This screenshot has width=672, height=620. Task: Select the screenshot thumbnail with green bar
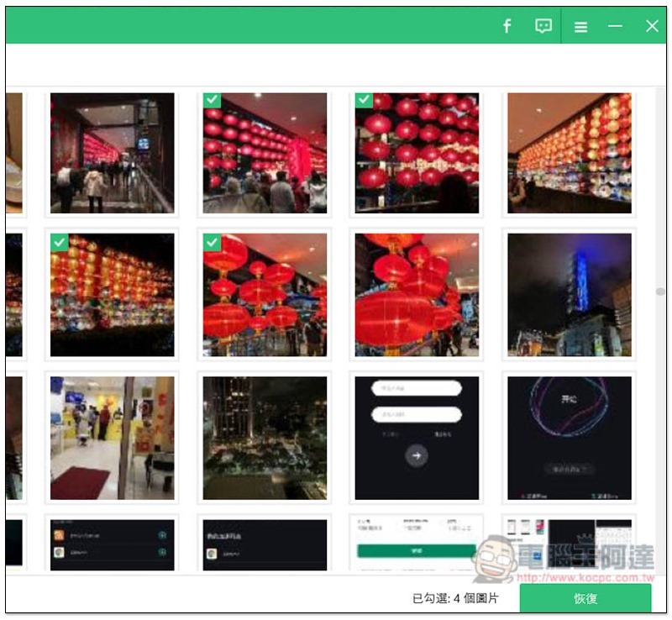point(417,545)
